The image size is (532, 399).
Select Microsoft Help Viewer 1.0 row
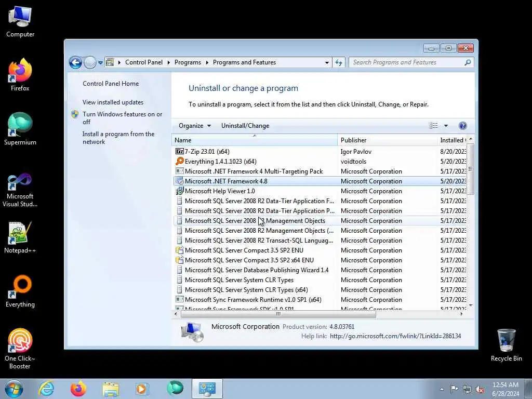[320, 191]
